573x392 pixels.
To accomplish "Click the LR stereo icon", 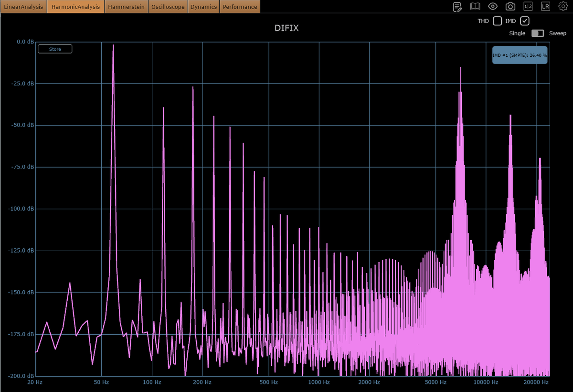I will pyautogui.click(x=545, y=6).
